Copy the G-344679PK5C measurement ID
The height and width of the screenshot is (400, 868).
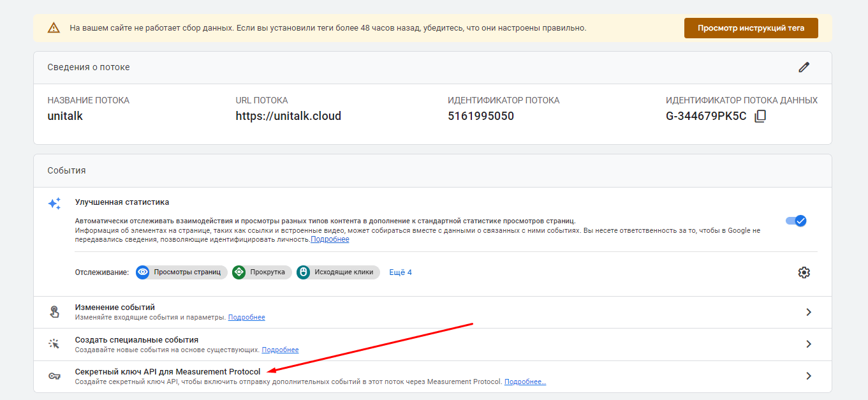point(760,116)
